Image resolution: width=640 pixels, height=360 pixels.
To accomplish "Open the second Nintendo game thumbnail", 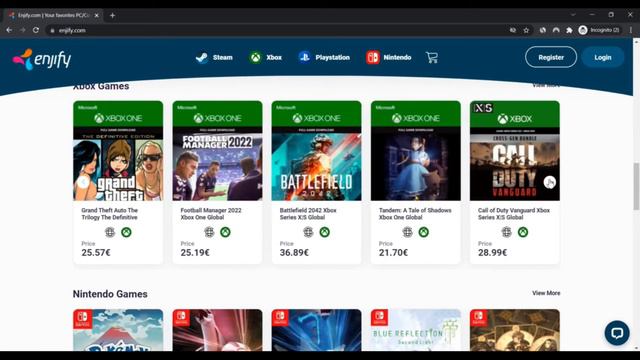I will click(x=217, y=330).
